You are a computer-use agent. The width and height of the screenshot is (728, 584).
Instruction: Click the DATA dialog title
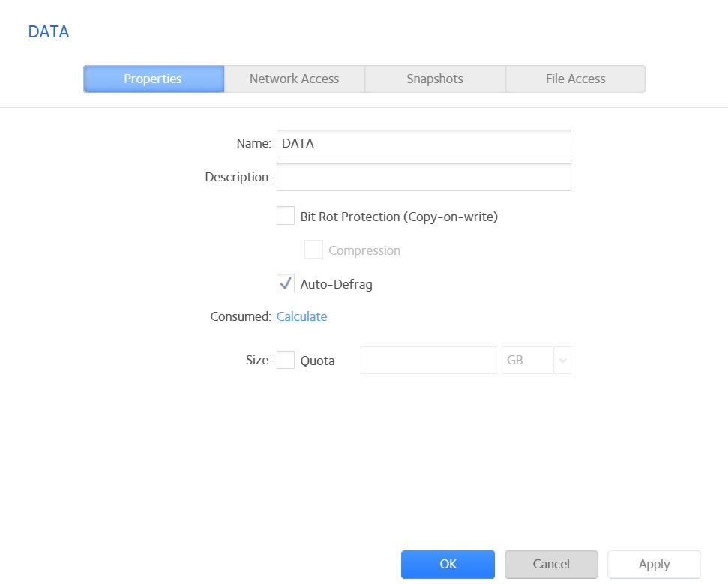click(49, 32)
